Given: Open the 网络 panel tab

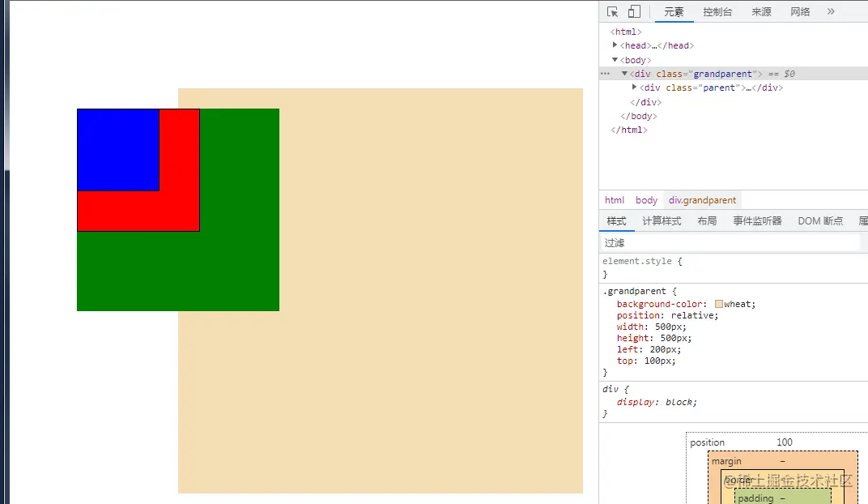Looking at the screenshot, I should pyautogui.click(x=800, y=11).
